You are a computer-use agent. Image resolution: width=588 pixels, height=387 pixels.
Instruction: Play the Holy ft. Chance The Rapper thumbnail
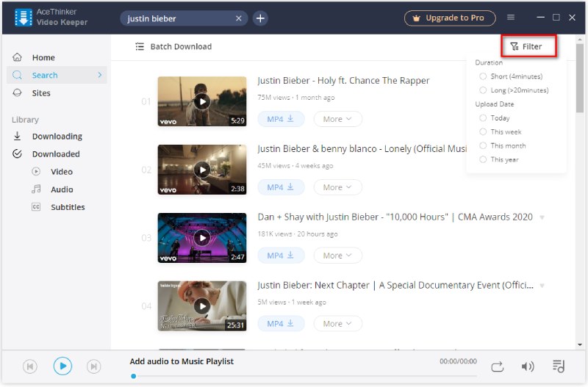(x=202, y=101)
